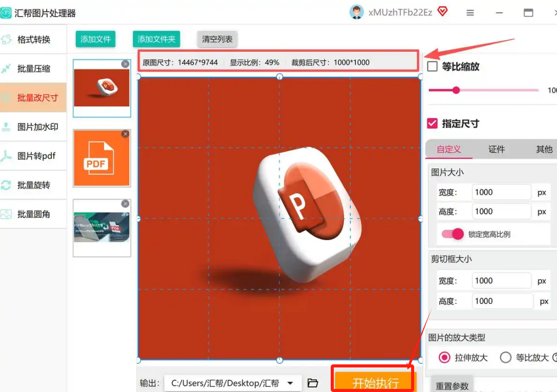Viewport: 557px width, 392px height.
Task: Enable the 等比缩放 checkbox
Action: 432,67
